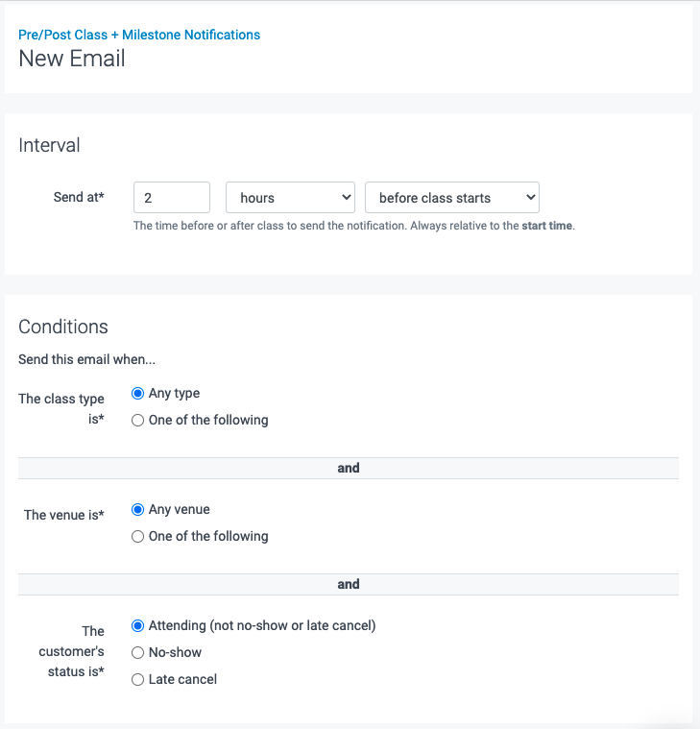Click the Interval section heading

tap(49, 145)
